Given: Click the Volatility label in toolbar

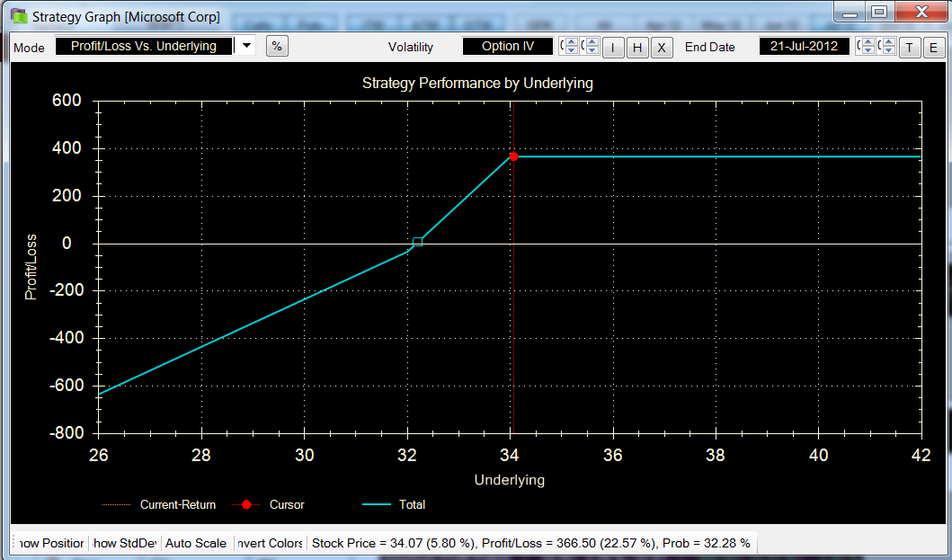Looking at the screenshot, I should pyautogui.click(x=411, y=47).
